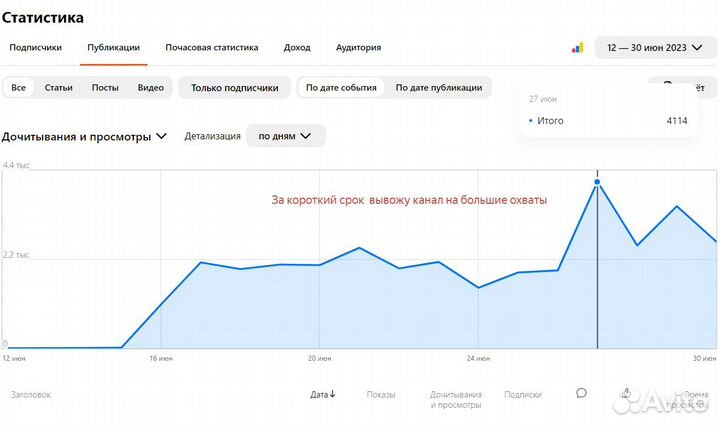Screen dimensions: 720x427
Task: Expand the Дочитывания и просмотры metric selector
Action: click(x=84, y=136)
